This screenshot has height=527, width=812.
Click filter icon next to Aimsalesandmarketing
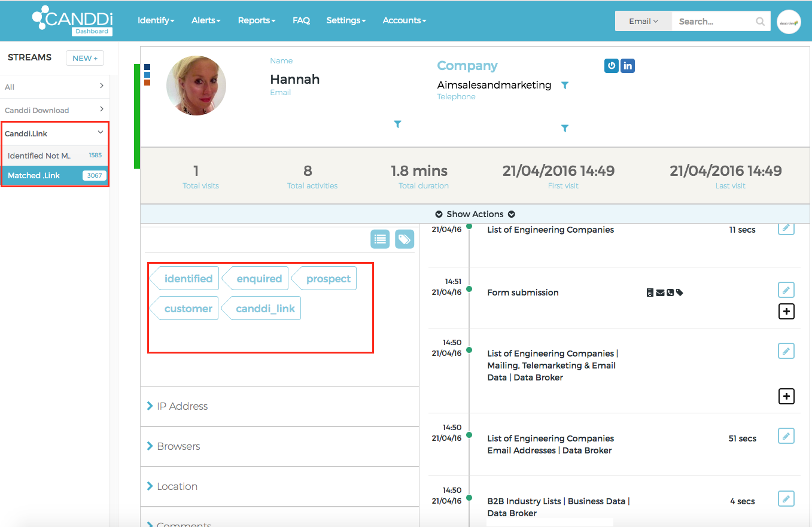click(x=565, y=86)
